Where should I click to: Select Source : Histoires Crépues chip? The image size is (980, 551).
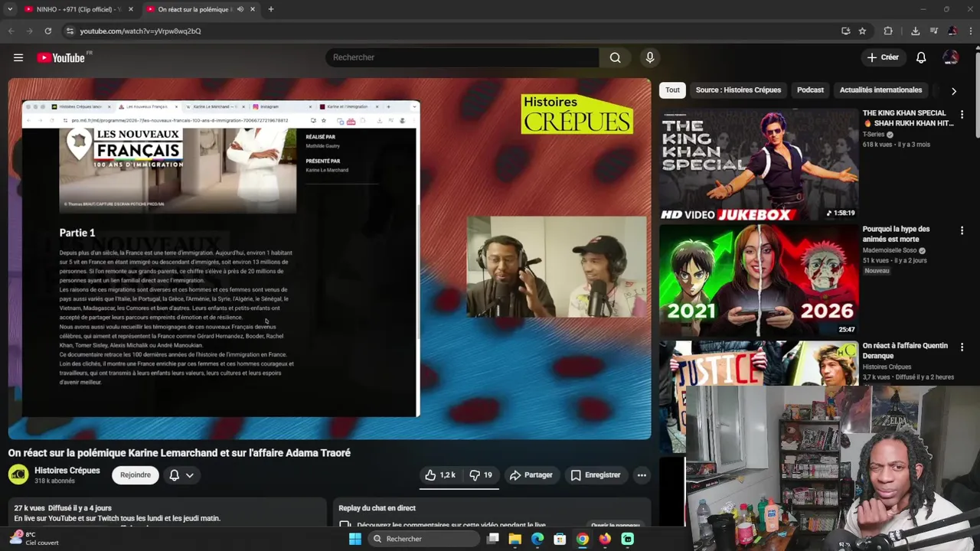(738, 90)
